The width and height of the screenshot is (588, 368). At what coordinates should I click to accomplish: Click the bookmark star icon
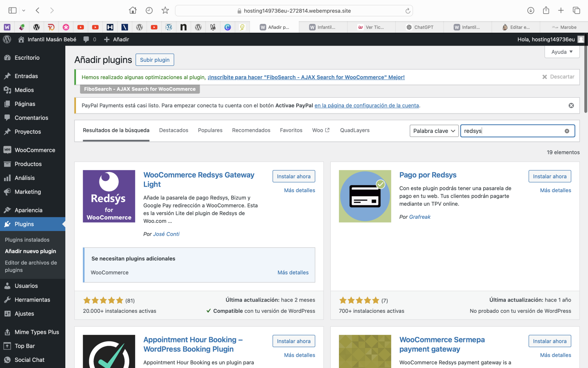click(x=165, y=11)
